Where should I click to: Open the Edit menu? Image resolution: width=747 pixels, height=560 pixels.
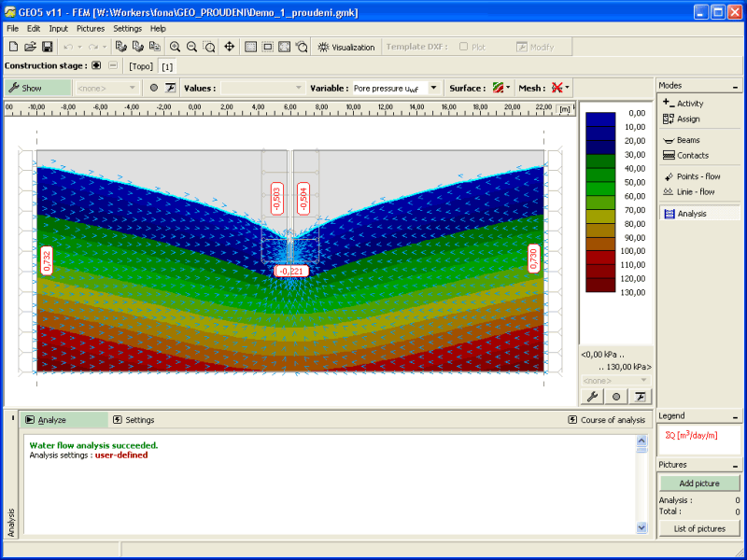click(34, 29)
